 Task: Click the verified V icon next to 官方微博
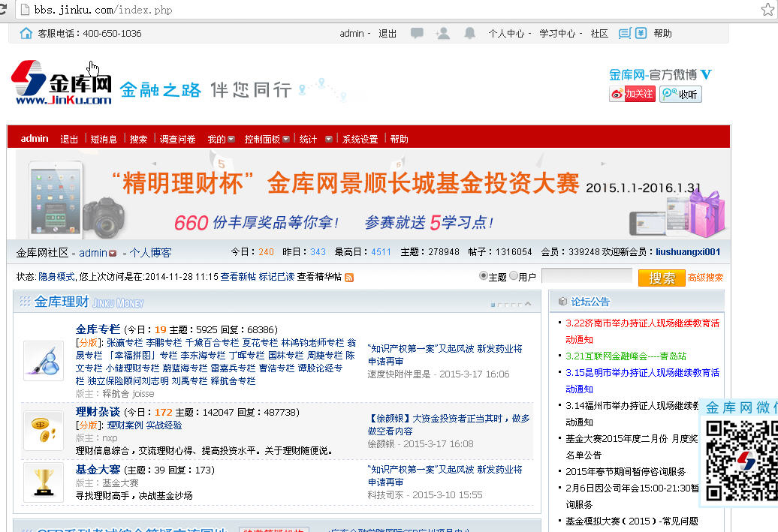[706, 75]
